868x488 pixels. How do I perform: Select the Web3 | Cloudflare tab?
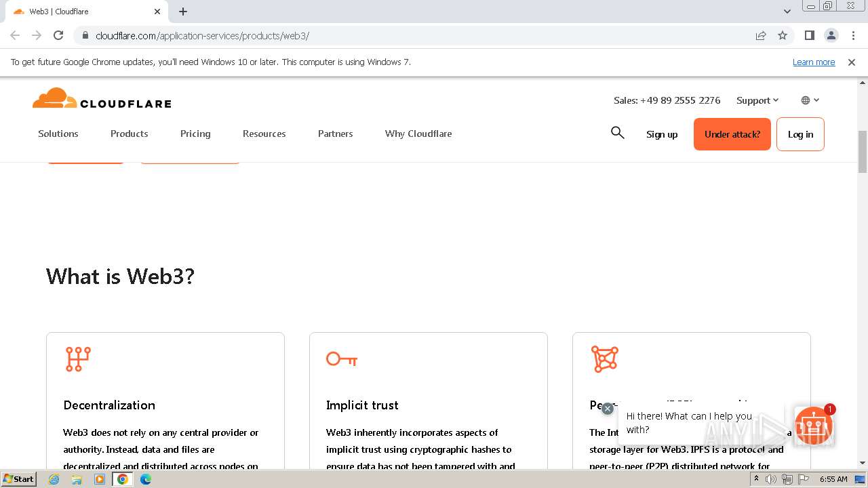click(x=85, y=12)
